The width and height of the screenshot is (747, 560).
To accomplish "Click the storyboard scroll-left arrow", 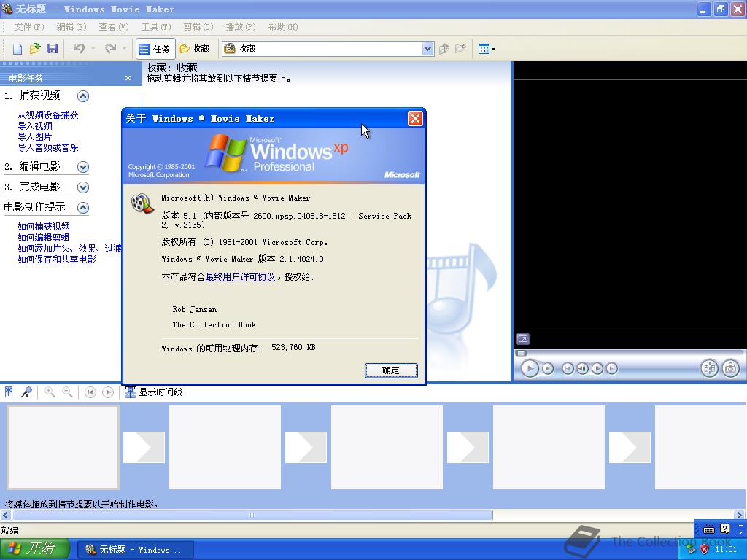I will (x=6, y=516).
